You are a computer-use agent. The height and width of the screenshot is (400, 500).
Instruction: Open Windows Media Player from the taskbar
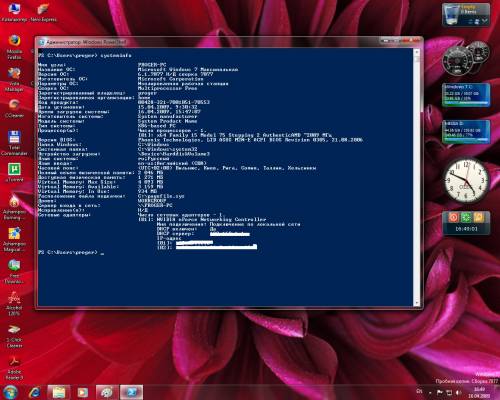(x=83, y=392)
